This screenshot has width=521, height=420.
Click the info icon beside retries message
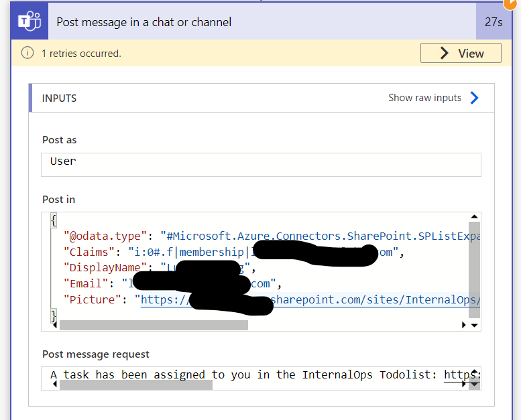(27, 53)
